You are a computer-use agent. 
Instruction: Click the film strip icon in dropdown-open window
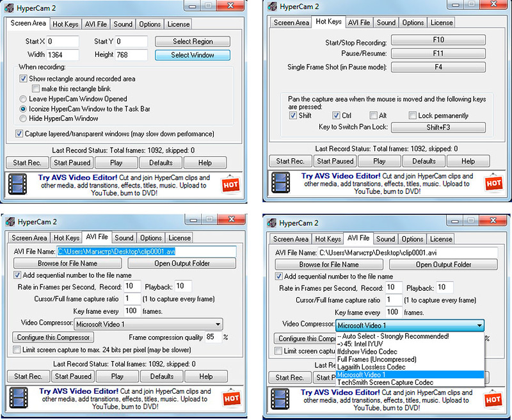tap(280, 400)
